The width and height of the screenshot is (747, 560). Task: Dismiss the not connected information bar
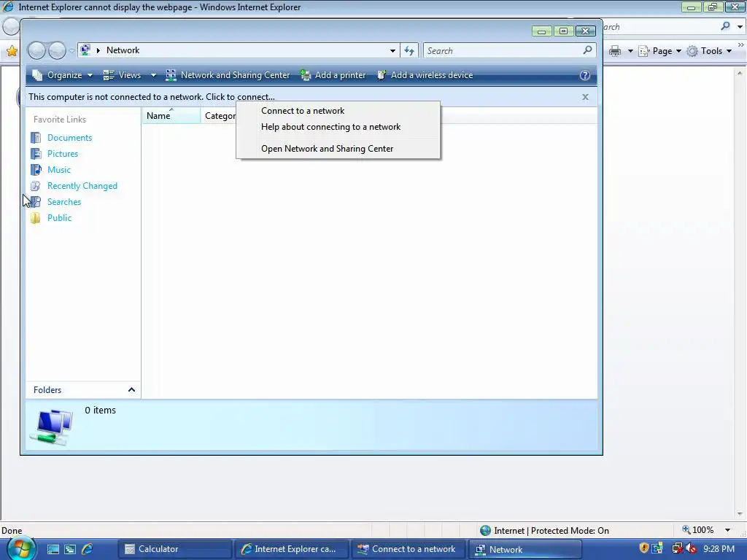click(585, 97)
